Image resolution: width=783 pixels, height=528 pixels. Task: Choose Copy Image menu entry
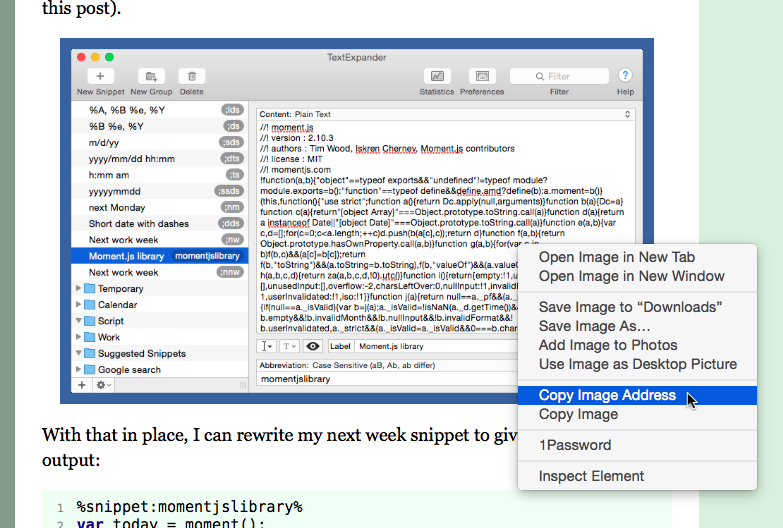637,414
